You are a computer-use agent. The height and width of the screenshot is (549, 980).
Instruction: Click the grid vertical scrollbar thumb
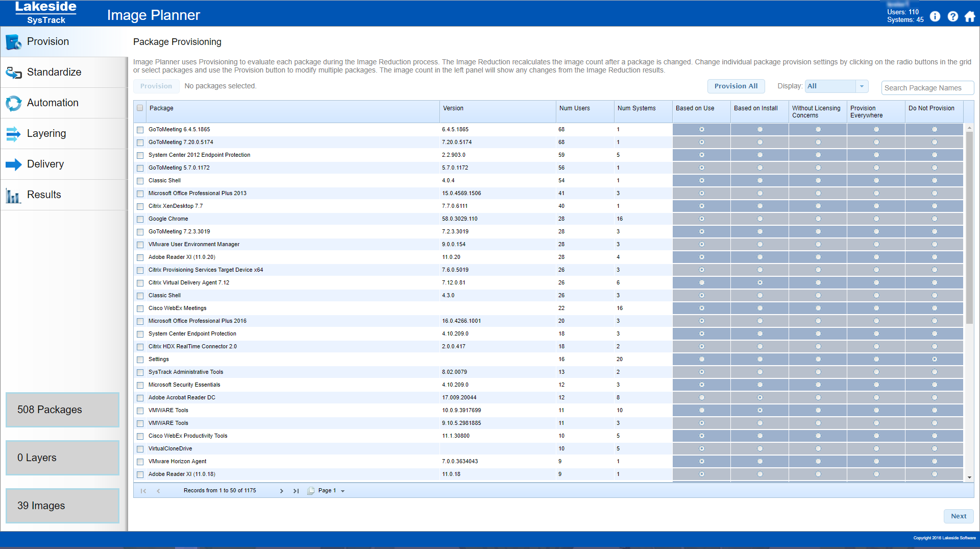[969, 228]
